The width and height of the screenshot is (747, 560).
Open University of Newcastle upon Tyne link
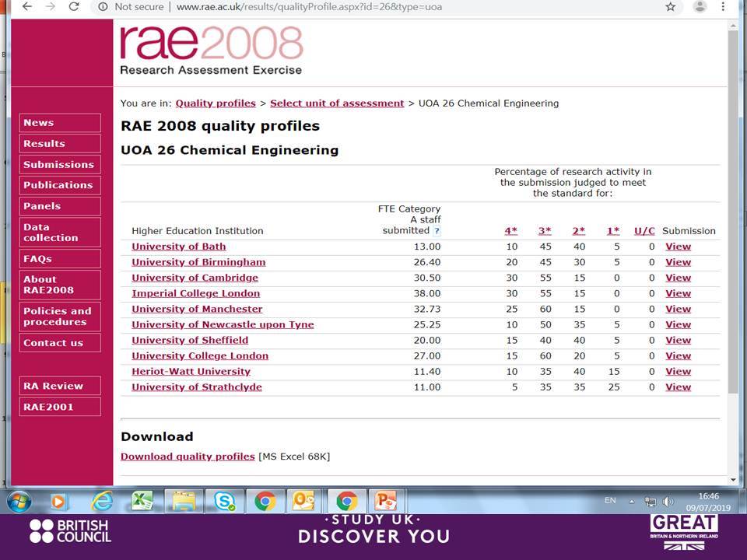pos(223,325)
